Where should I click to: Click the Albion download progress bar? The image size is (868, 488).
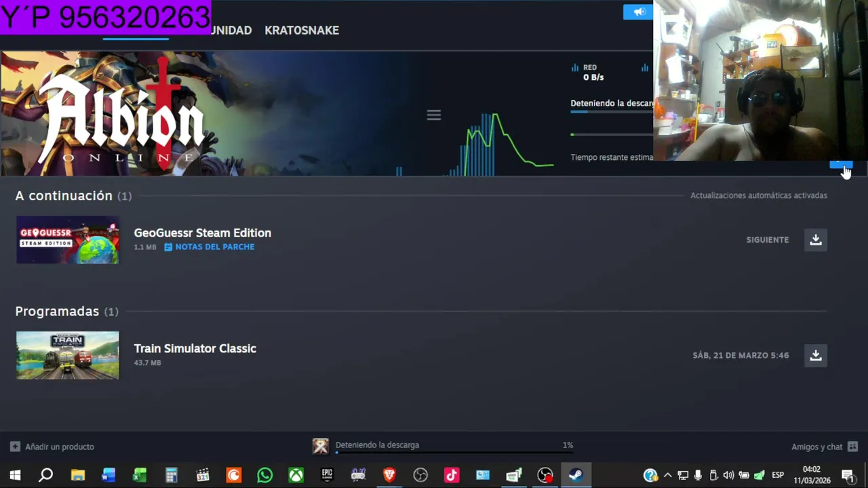pyautogui.click(x=612, y=112)
